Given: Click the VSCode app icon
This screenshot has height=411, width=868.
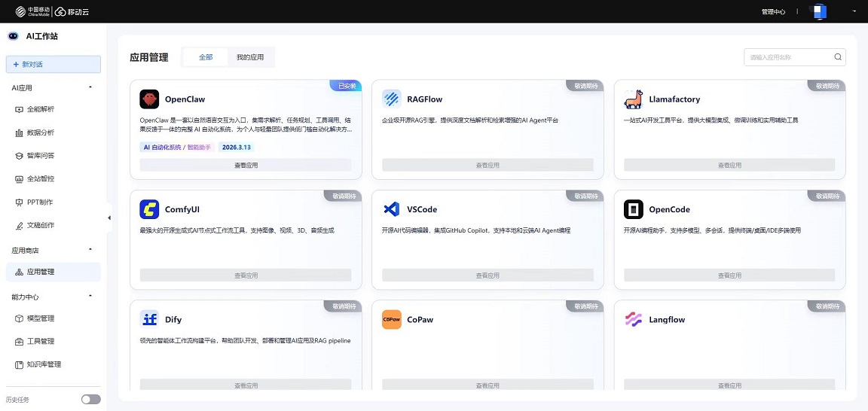Looking at the screenshot, I should (x=392, y=209).
